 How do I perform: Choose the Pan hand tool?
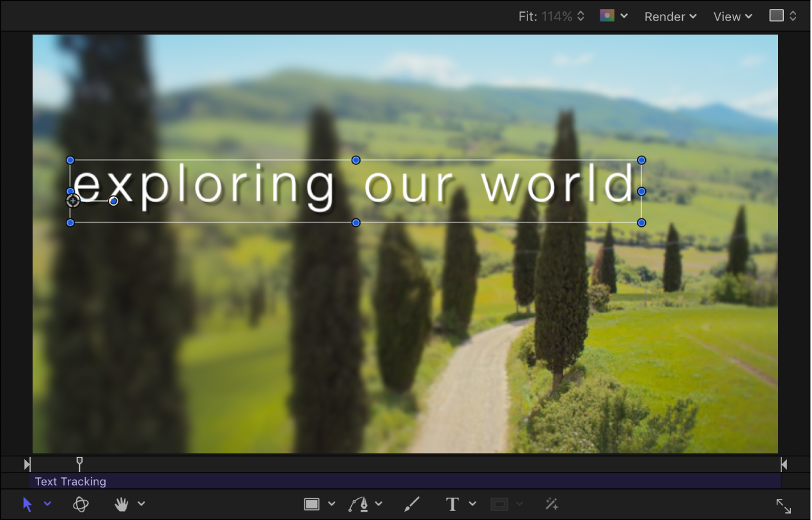121,504
